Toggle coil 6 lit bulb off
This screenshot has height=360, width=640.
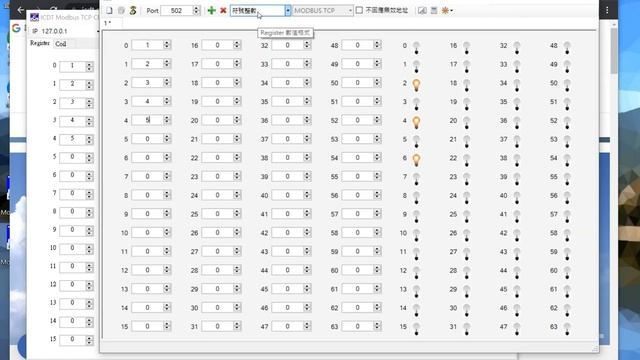(416, 160)
